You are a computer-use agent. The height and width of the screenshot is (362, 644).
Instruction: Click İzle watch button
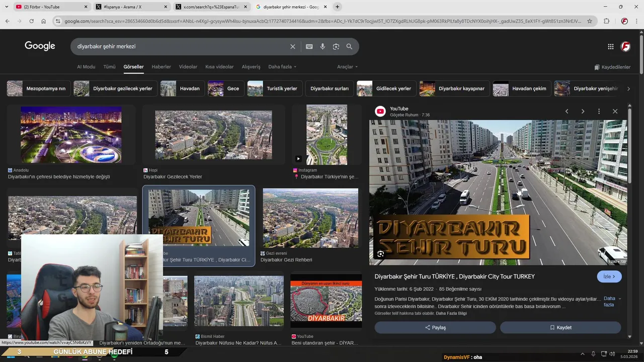[609, 277]
